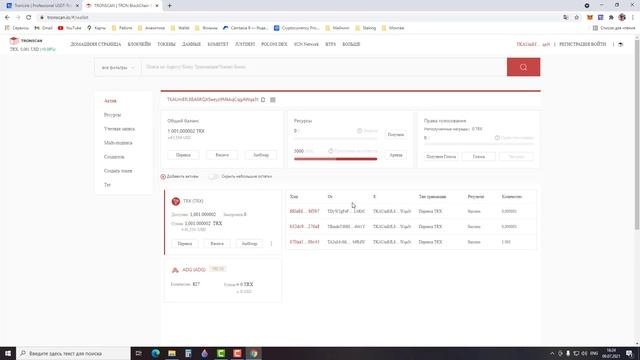Click the middle button under total balance
The image size is (640, 360).
point(222,155)
